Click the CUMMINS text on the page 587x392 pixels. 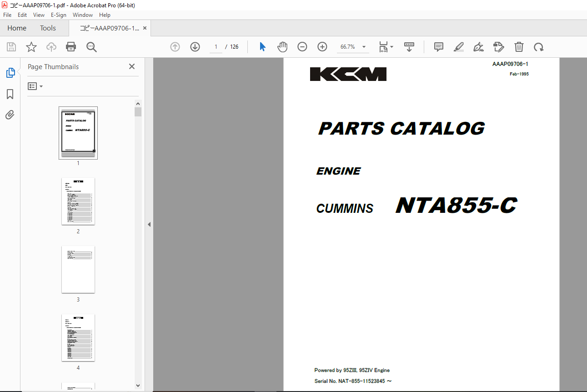coord(345,208)
